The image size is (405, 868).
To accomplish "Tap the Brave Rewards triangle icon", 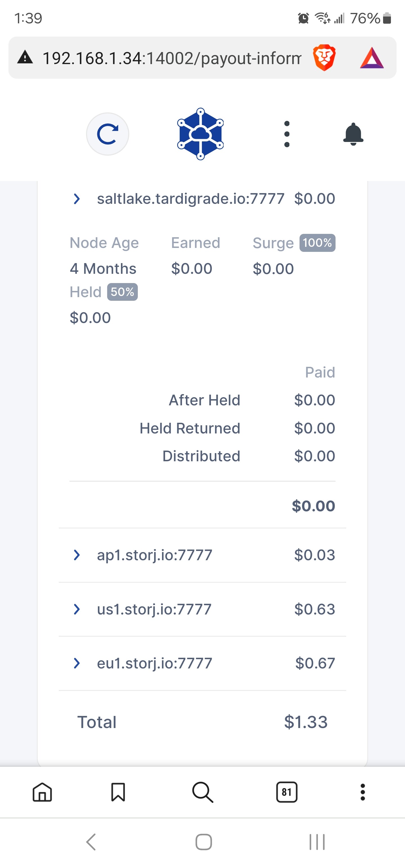I will pyautogui.click(x=372, y=58).
